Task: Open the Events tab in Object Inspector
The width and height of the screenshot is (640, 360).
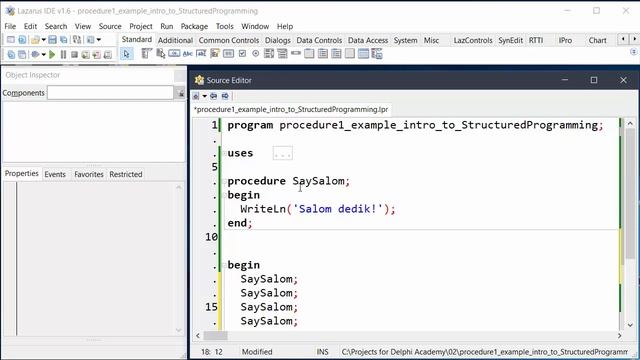Action: 55,174
